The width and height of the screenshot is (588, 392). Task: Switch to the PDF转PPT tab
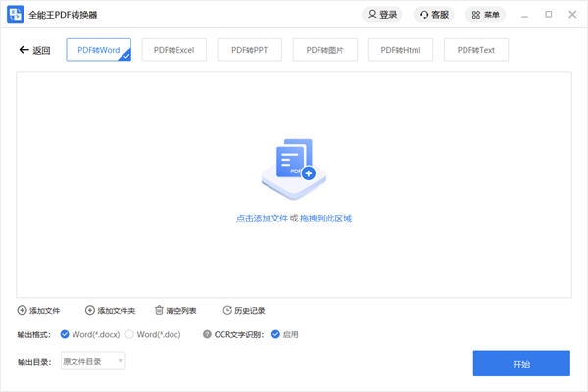pyautogui.click(x=249, y=50)
